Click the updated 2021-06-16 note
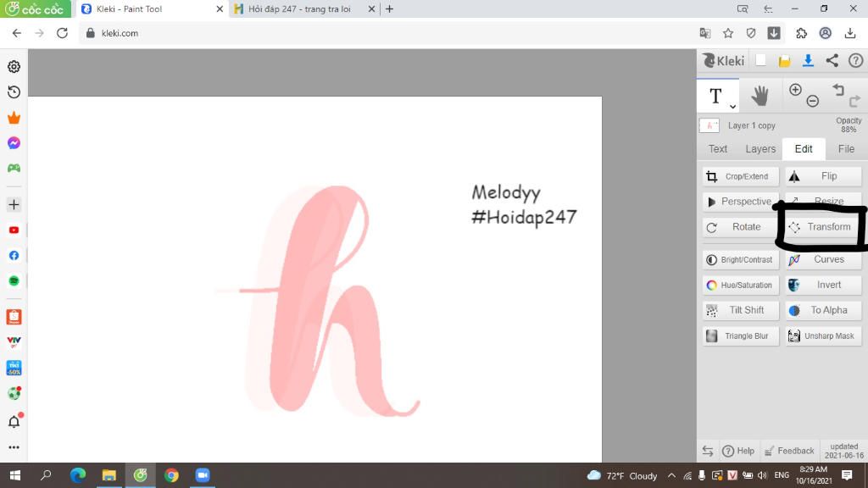Image resolution: width=868 pixels, height=488 pixels. click(x=843, y=451)
